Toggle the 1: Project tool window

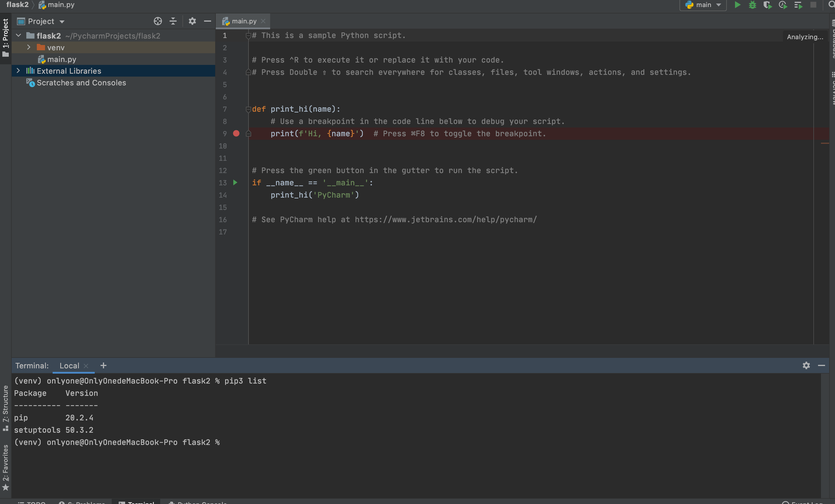click(6, 37)
